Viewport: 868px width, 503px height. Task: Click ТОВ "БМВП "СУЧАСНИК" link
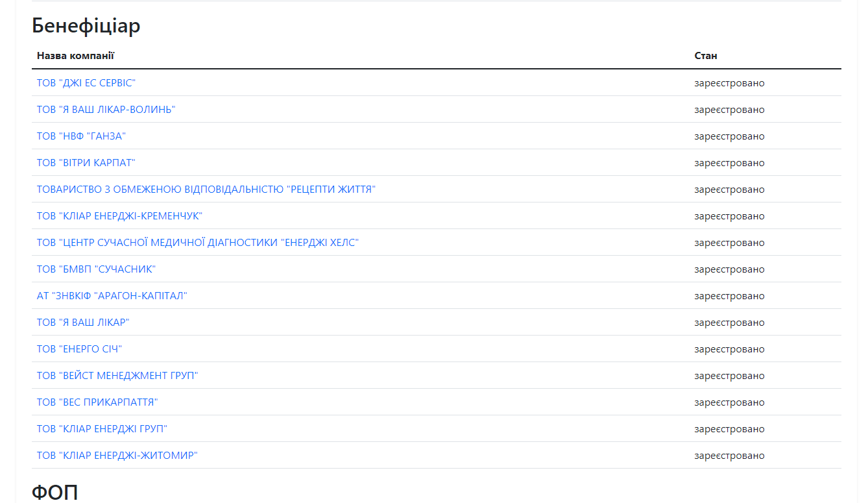(96, 269)
